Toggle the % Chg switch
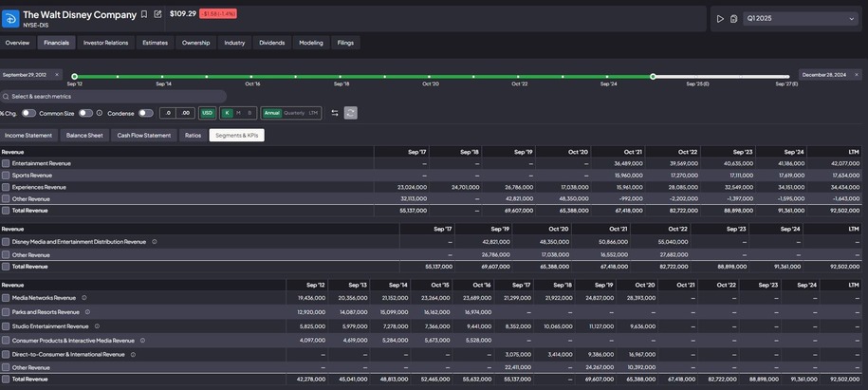 [x=28, y=113]
